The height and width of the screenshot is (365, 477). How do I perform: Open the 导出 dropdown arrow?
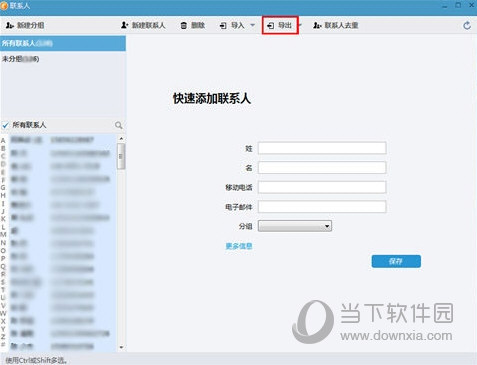[300, 25]
